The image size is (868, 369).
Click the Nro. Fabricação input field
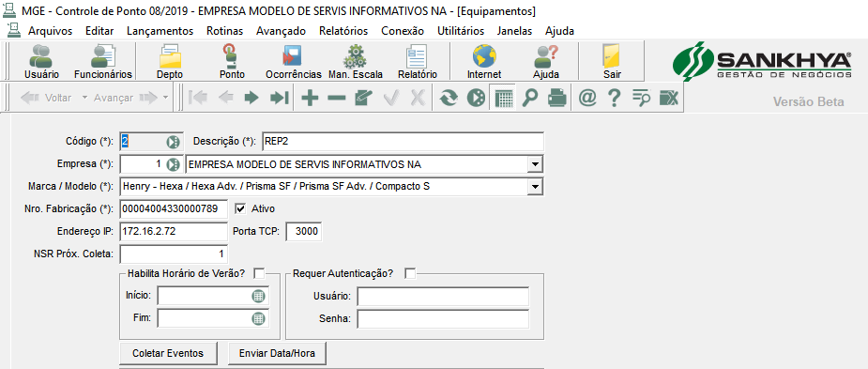click(x=174, y=208)
